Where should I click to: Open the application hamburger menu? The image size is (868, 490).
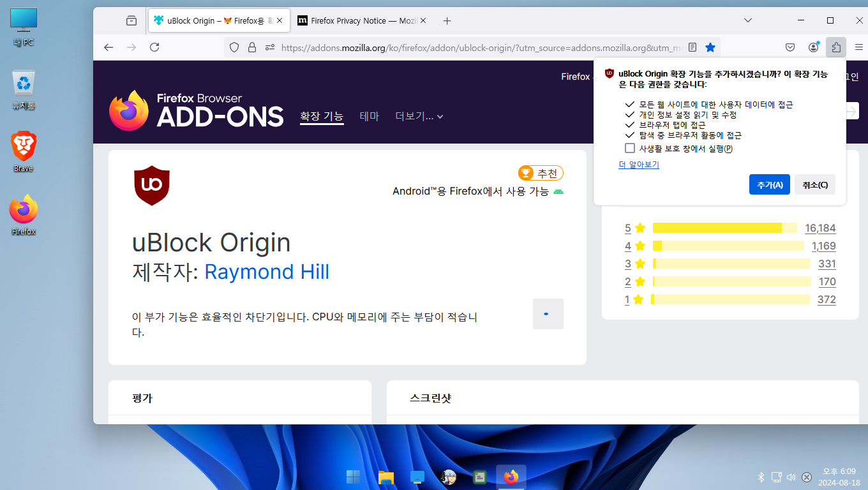[x=858, y=47]
